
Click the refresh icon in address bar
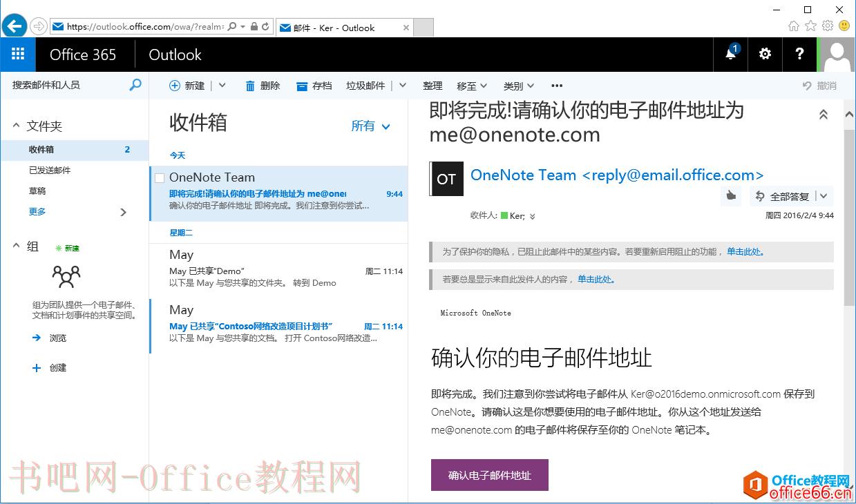[x=267, y=26]
